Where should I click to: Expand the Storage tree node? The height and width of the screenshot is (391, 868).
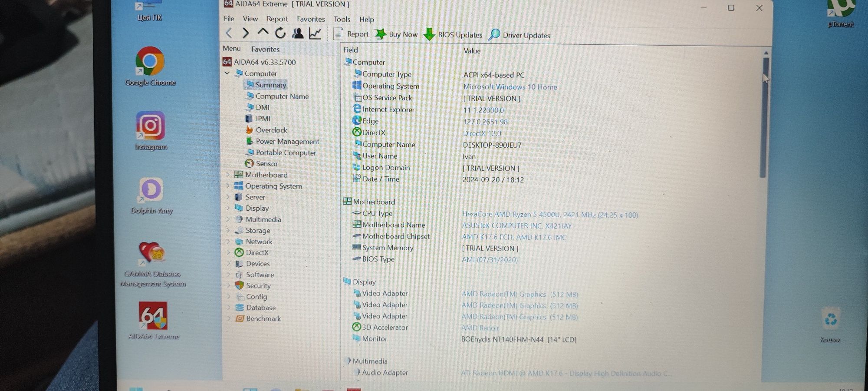tap(228, 230)
